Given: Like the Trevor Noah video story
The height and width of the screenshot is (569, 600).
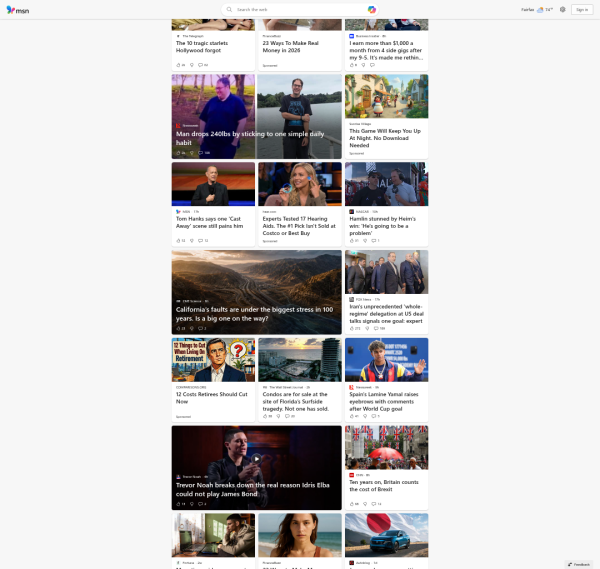Looking at the screenshot, I should click(180, 504).
